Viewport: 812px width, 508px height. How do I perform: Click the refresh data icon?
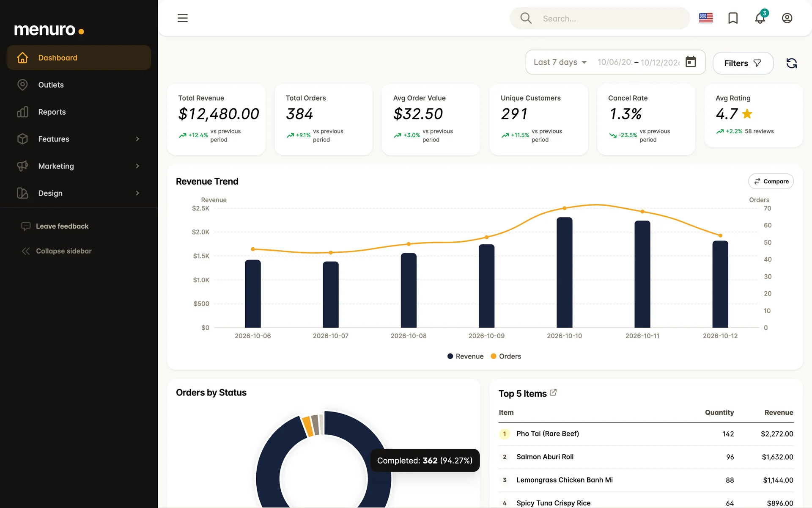click(x=791, y=63)
